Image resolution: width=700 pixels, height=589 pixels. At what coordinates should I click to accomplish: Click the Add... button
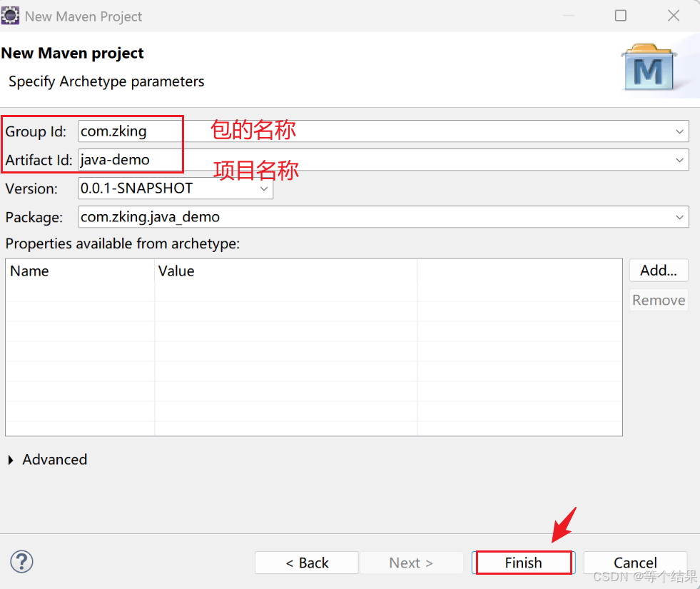pyautogui.click(x=659, y=270)
